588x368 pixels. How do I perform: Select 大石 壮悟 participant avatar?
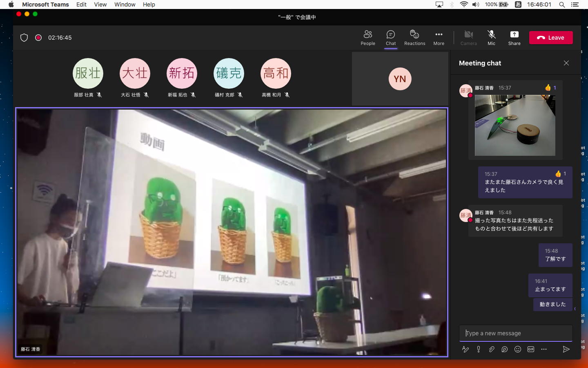click(135, 74)
